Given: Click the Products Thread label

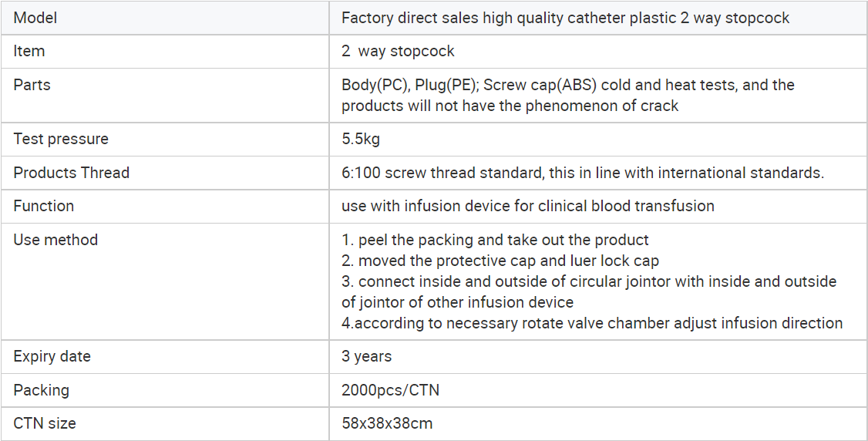Looking at the screenshot, I should pyautogui.click(x=72, y=173).
